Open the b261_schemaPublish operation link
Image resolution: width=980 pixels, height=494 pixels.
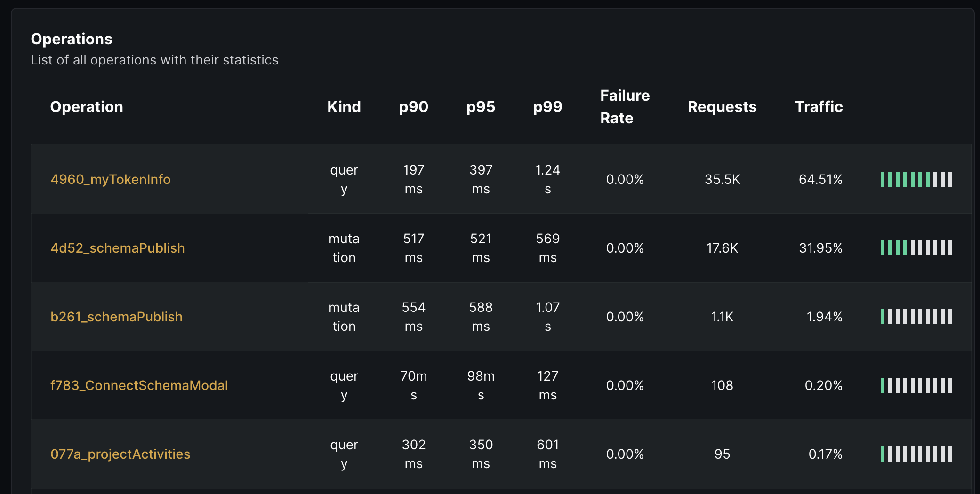(x=116, y=317)
